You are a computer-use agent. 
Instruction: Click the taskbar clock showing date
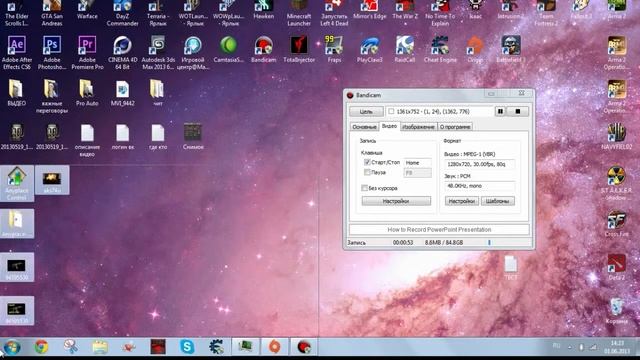click(618, 347)
